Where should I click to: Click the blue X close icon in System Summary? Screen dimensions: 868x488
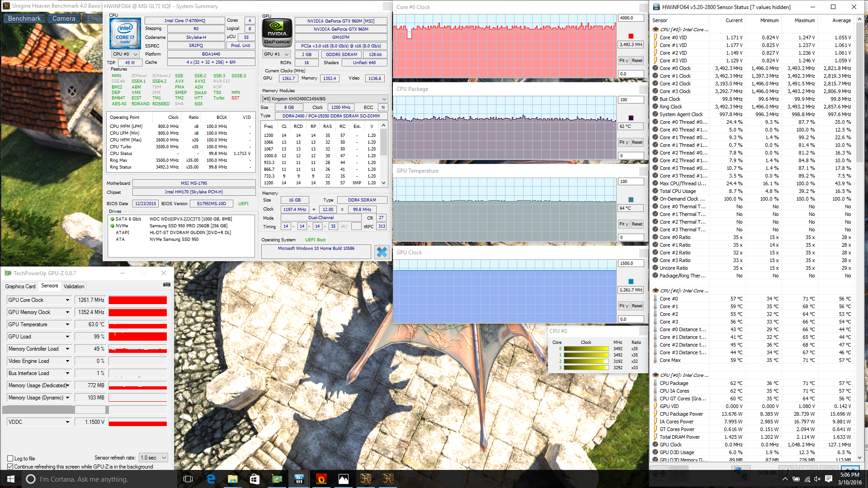click(x=382, y=252)
